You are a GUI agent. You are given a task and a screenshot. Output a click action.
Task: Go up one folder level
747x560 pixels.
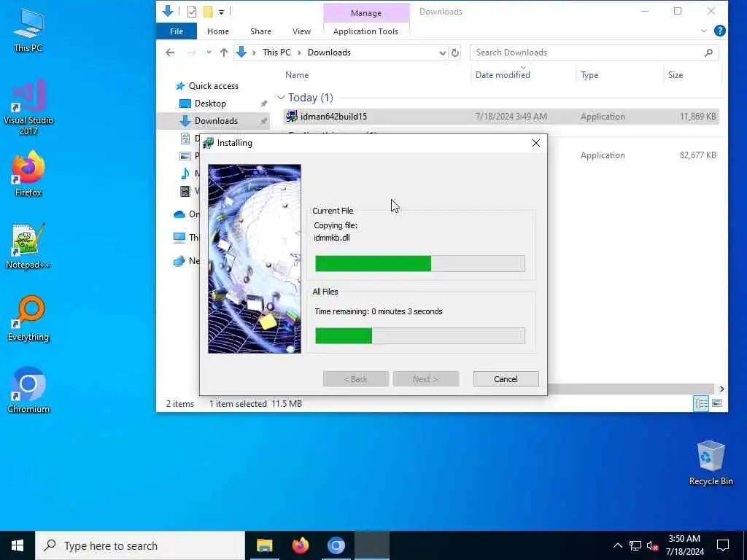[224, 52]
